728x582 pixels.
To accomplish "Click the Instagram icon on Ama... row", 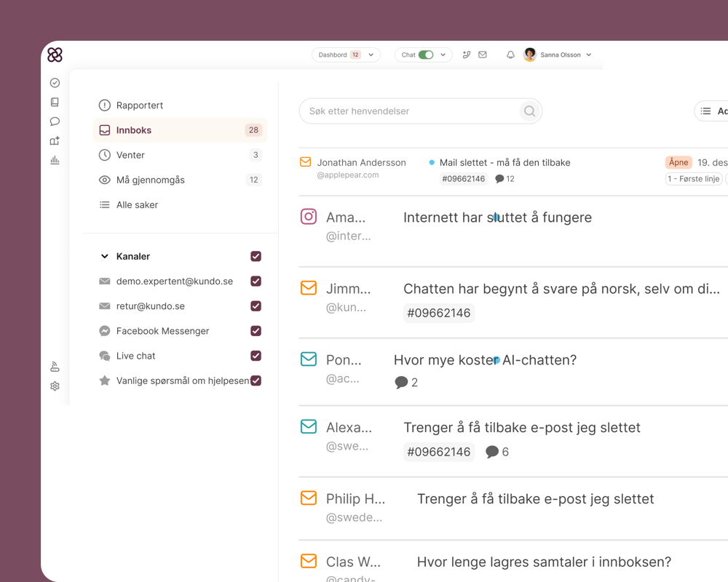I will [309, 217].
